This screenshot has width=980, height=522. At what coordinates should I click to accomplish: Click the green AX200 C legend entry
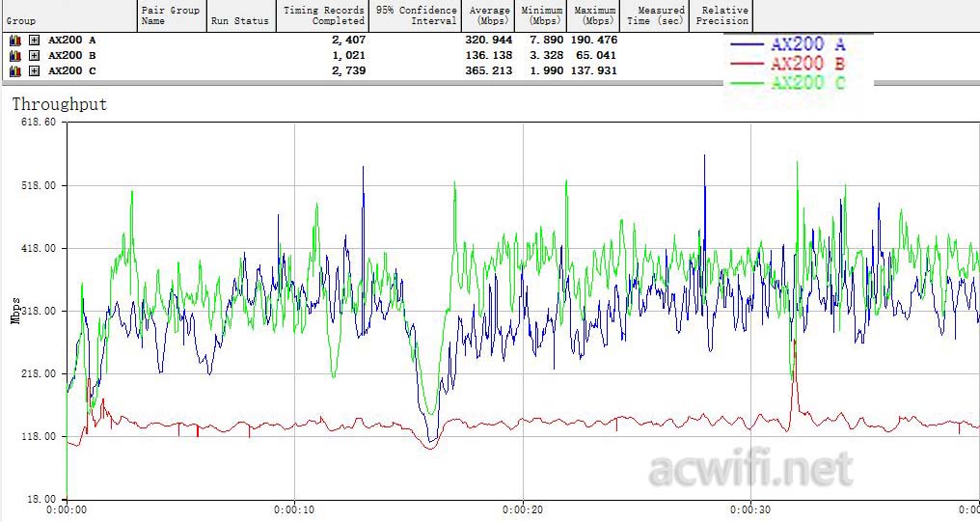pyautogui.click(x=787, y=83)
